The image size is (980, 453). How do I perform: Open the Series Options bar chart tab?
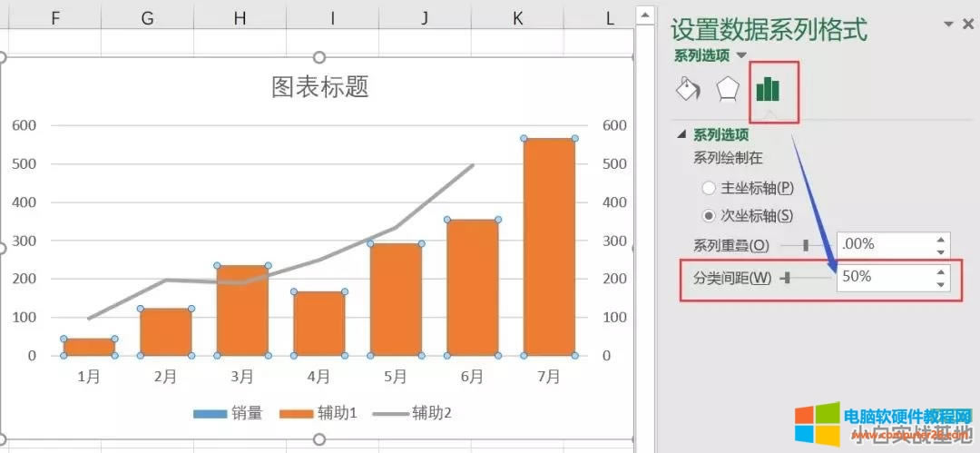[x=769, y=90]
